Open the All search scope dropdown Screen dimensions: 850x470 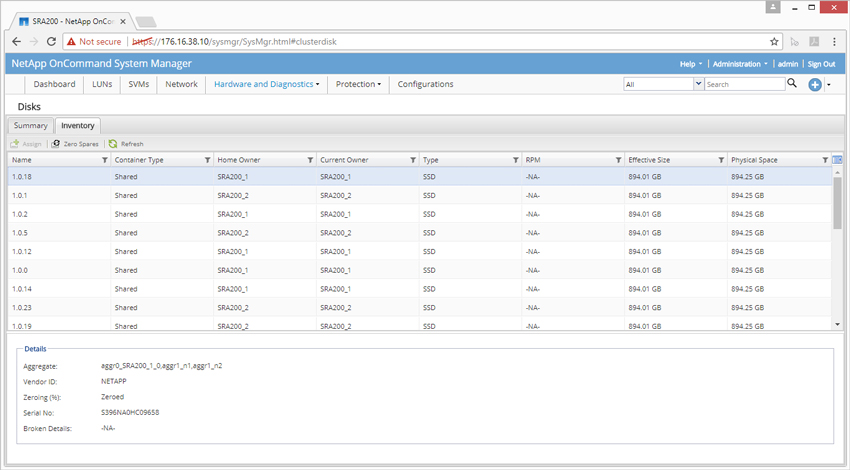pyautogui.click(x=698, y=84)
